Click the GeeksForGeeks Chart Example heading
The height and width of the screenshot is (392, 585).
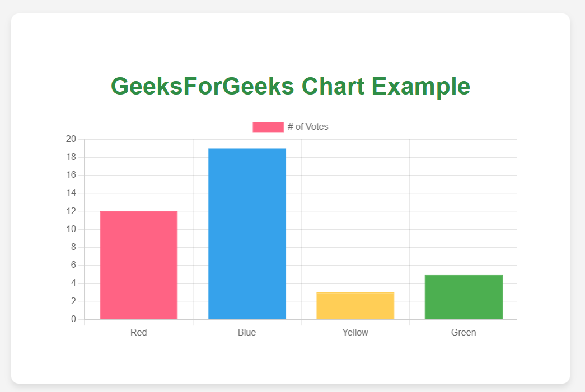coord(291,86)
